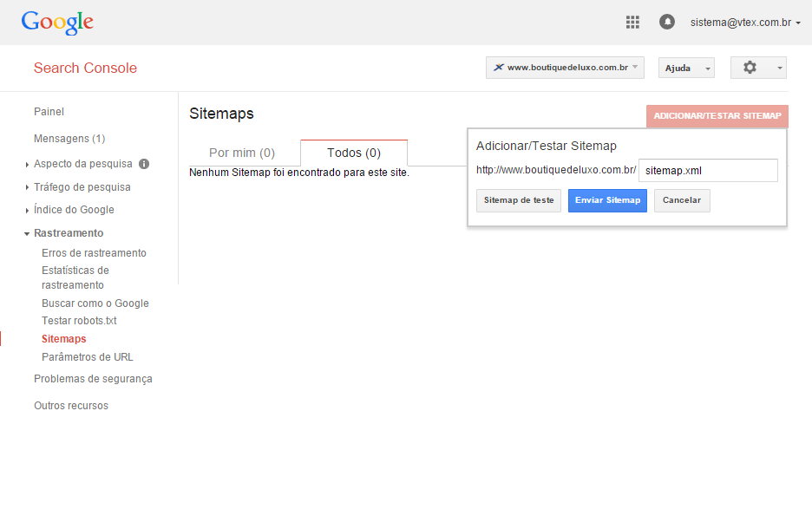Click the notifications bell icon
Image resolution: width=812 pixels, height=509 pixels.
[667, 23]
